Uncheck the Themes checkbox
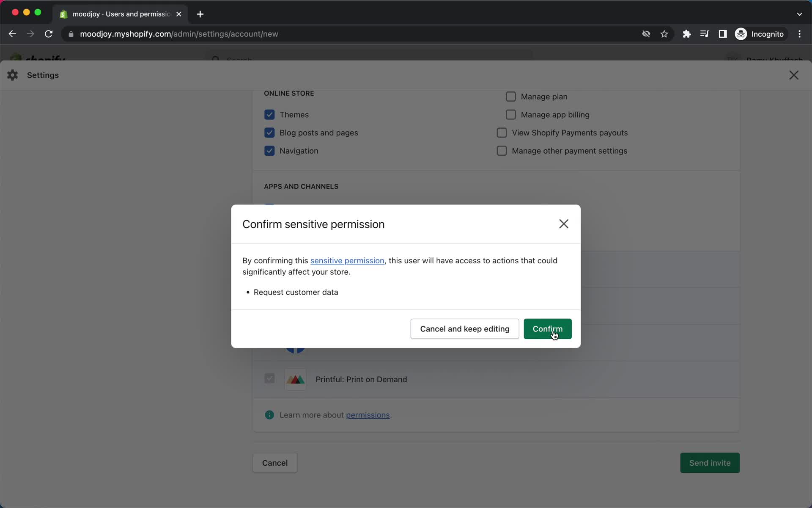 tap(269, 115)
